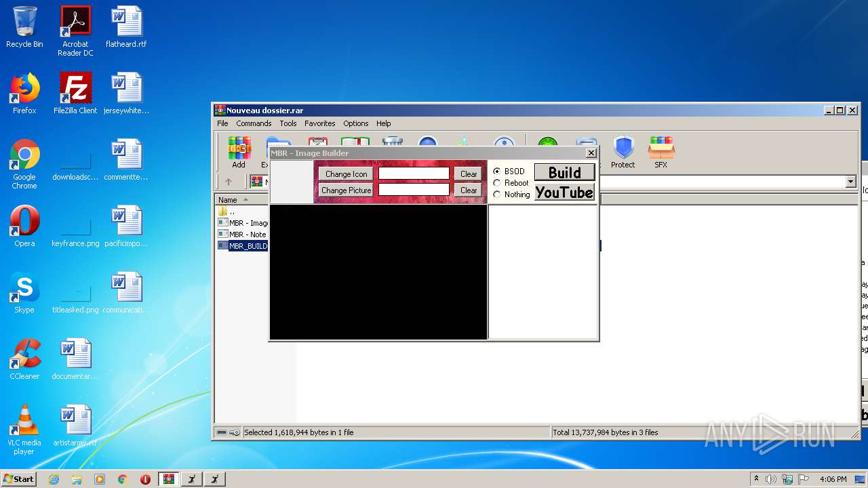This screenshot has height=488, width=868.
Task: Click the taskbar clock showing 4:06 PM
Action: (833, 479)
